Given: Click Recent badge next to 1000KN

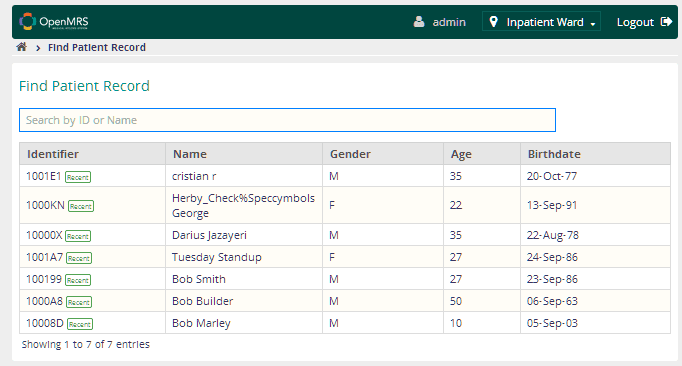Looking at the screenshot, I should [81, 206].
